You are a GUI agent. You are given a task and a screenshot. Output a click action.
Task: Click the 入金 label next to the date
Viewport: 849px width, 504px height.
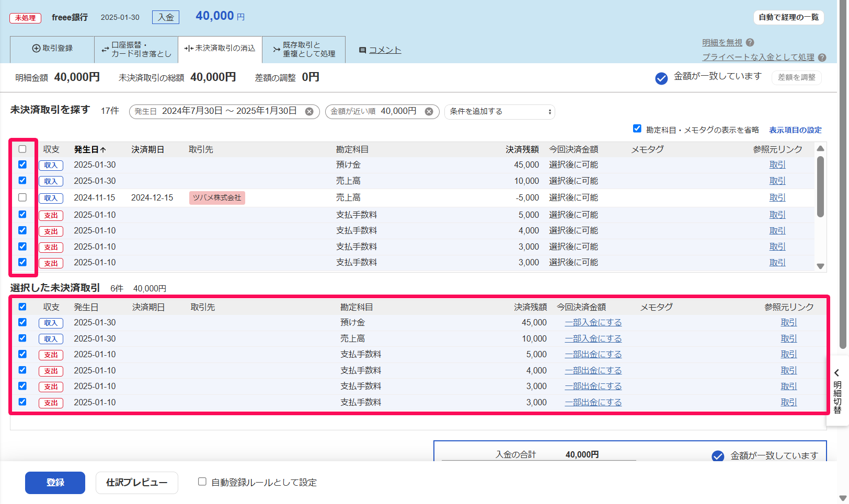coord(166,17)
